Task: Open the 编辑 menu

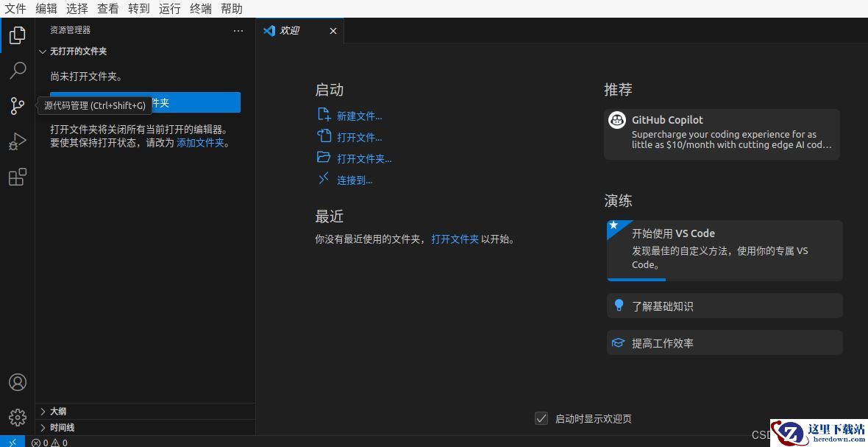Action: click(46, 8)
